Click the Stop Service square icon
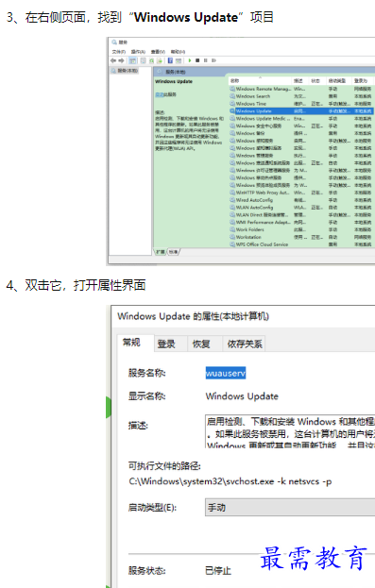Screen dimensions: 375x588 pyautogui.click(x=197, y=60)
